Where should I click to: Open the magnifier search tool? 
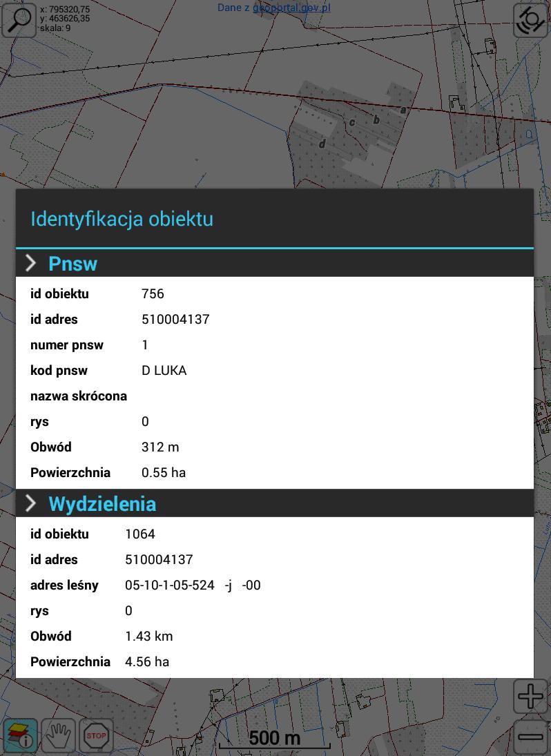tap(19, 20)
